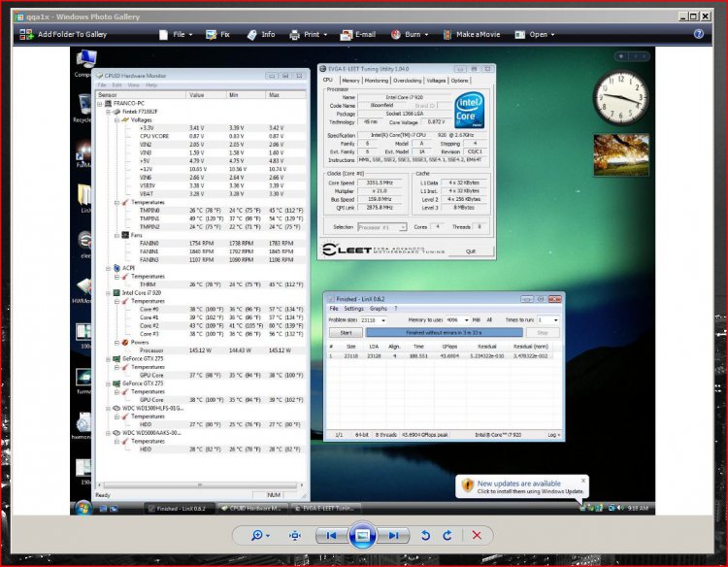Start the slide show with center button
Image resolution: width=728 pixels, height=567 pixels.
point(362,535)
